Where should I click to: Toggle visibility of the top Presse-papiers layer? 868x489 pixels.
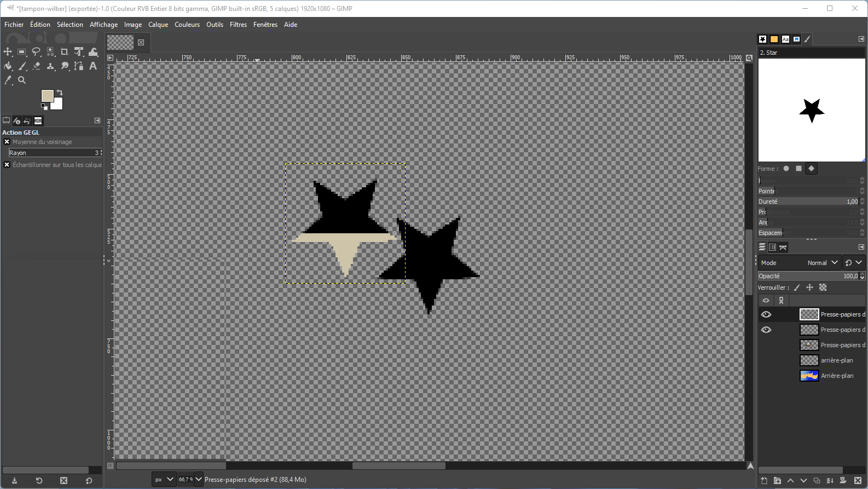[766, 314]
